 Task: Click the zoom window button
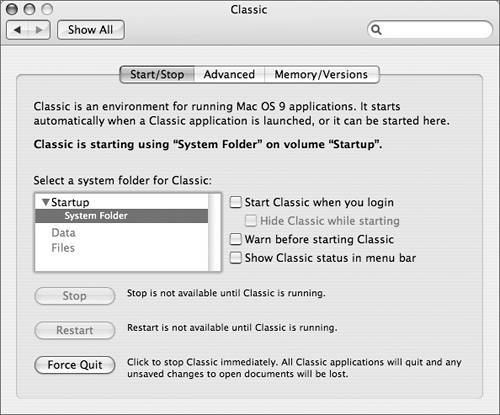pyautogui.click(x=47, y=9)
